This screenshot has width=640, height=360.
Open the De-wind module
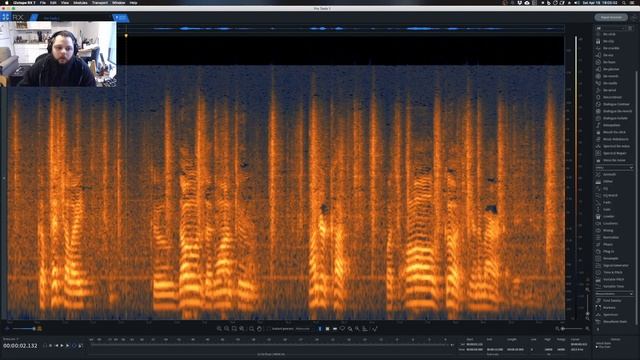pyautogui.click(x=609, y=90)
